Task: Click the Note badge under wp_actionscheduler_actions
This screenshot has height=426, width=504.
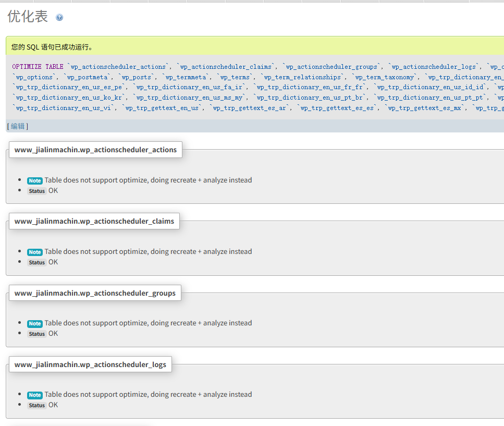Action: click(35, 180)
